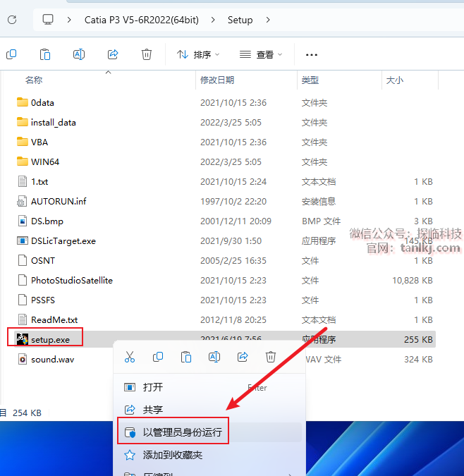Select 打开 in the context menu
The image size is (464, 476).
[153, 387]
